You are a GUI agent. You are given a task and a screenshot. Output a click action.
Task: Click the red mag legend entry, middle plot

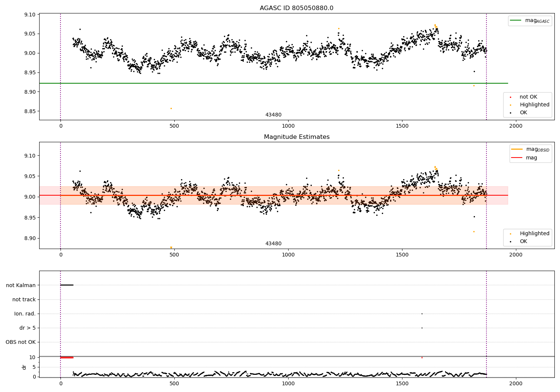(x=524, y=158)
